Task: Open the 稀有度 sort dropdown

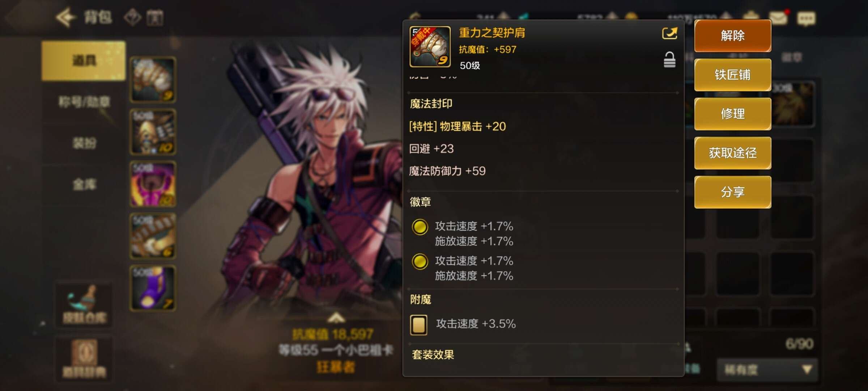Action: pos(767,370)
